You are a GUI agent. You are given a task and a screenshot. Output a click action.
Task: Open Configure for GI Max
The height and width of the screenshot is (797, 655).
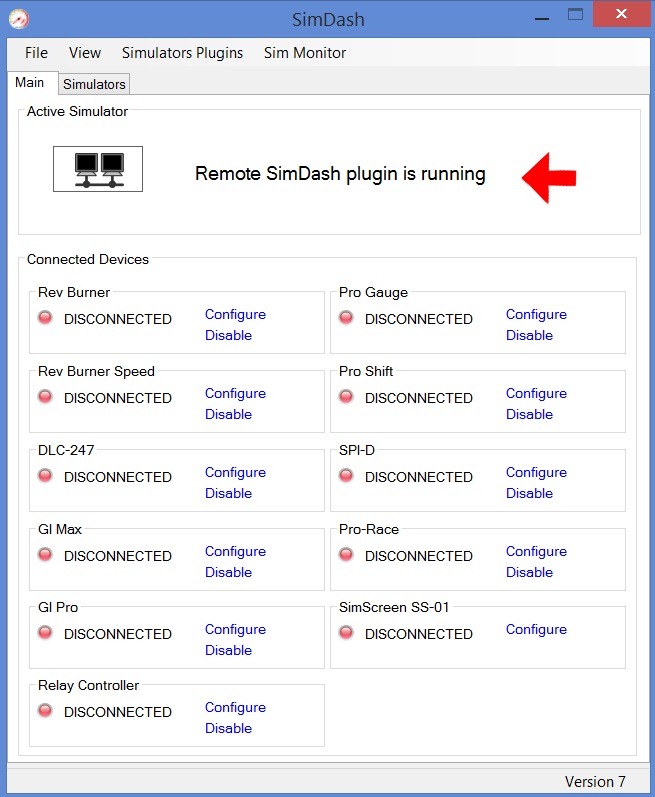coord(235,551)
